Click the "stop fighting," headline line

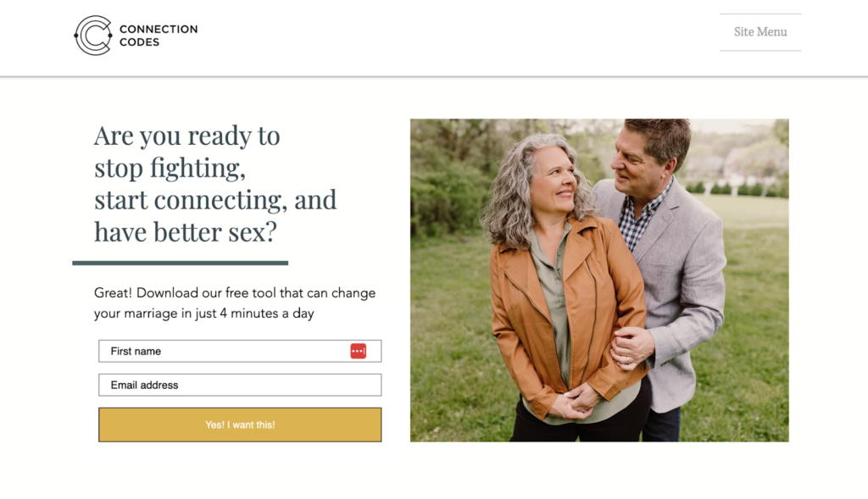[170, 168]
